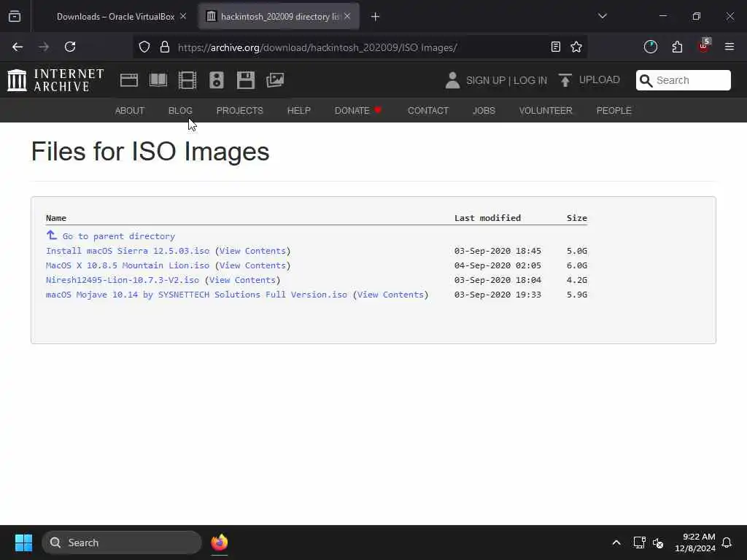View Contents of Niresh12495 Lion iso
Image resolution: width=747 pixels, height=560 pixels.
pyautogui.click(x=242, y=280)
